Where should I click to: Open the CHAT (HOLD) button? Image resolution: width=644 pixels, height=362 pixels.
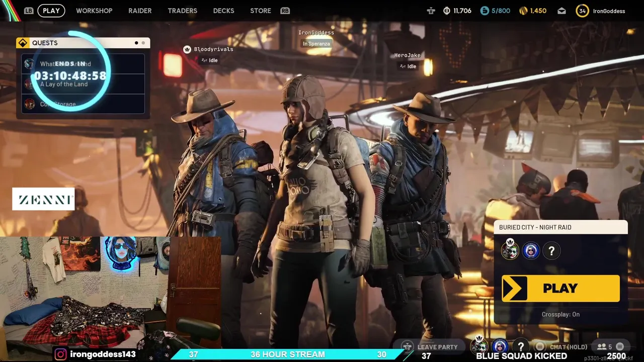tap(569, 347)
